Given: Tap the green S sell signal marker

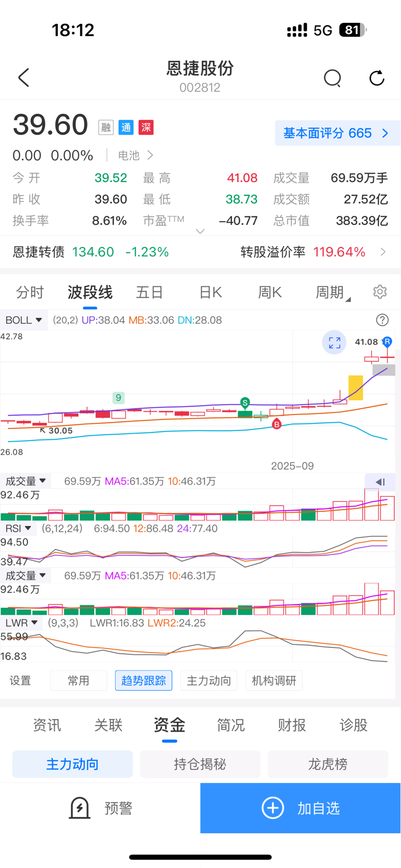Looking at the screenshot, I should coord(245,402).
